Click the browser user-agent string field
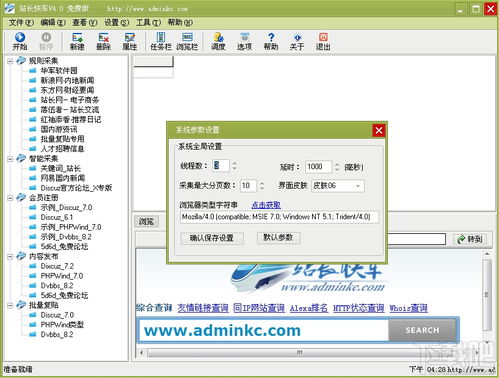Image resolution: width=499 pixels, height=378 pixels. click(279, 217)
